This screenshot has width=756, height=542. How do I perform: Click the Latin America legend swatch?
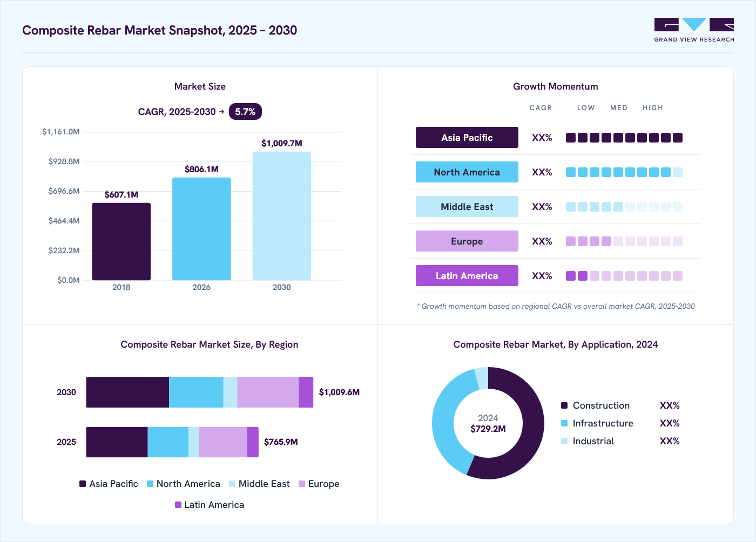pos(178,505)
